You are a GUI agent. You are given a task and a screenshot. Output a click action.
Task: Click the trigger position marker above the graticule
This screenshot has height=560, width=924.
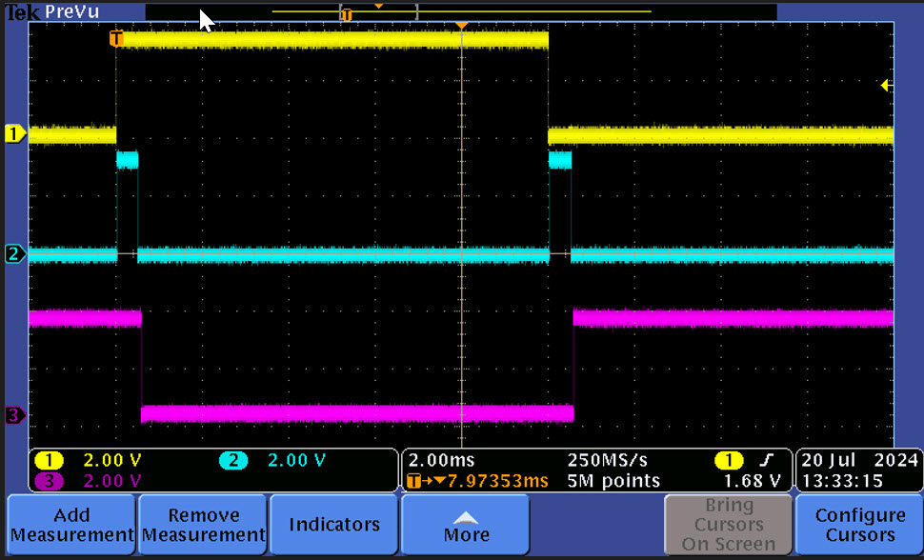pos(463,26)
